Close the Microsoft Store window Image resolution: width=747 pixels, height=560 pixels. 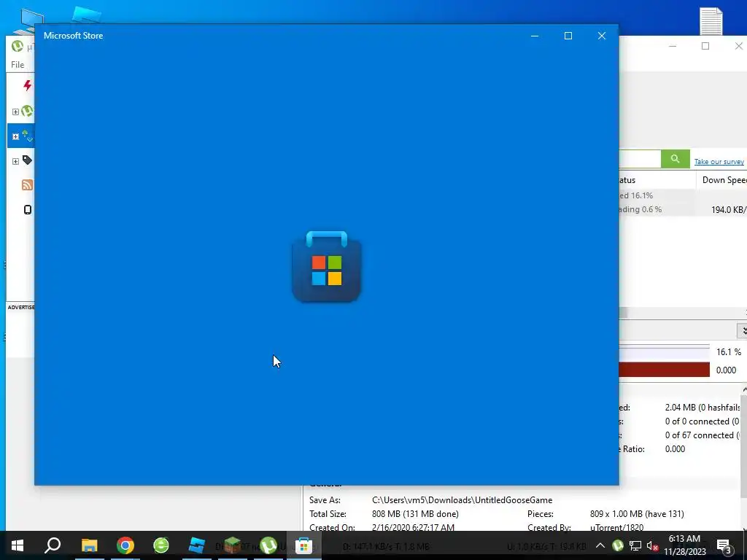pos(602,36)
